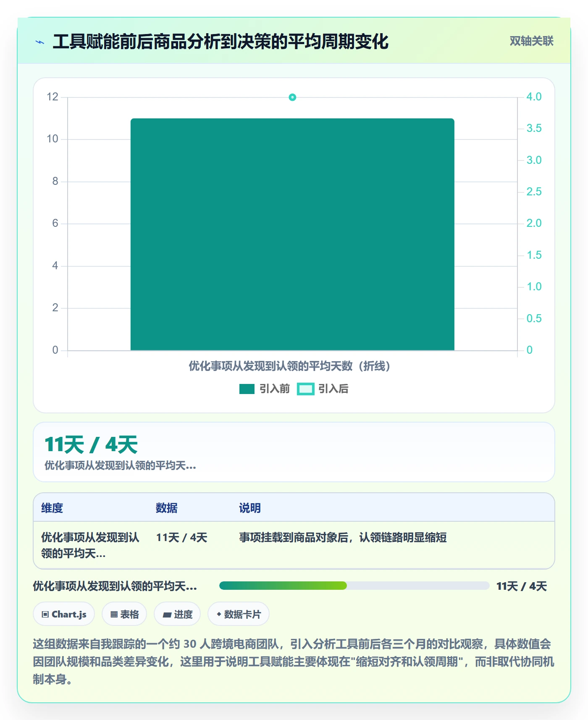
Task: Click the left axis value 12
Action: 52,97
